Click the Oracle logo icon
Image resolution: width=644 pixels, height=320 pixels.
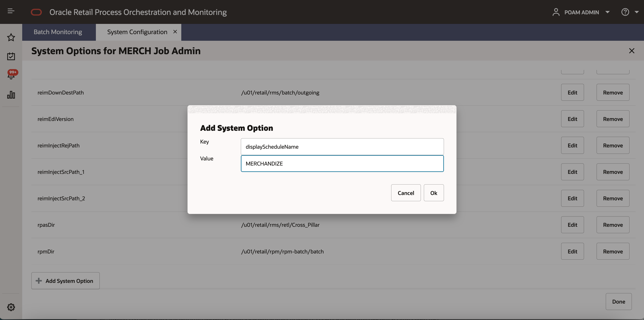pos(36,12)
